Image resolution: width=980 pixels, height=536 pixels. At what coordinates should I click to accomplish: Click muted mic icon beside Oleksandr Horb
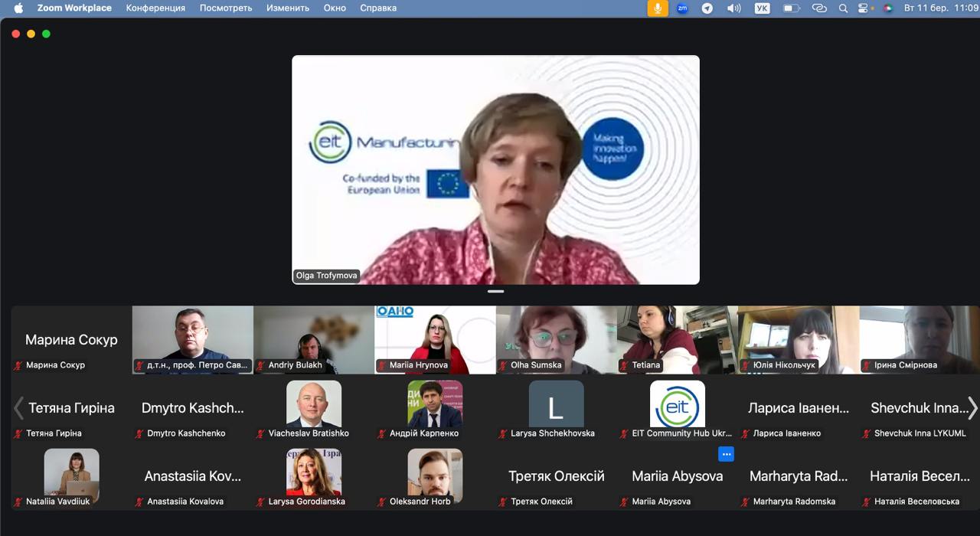[382, 502]
